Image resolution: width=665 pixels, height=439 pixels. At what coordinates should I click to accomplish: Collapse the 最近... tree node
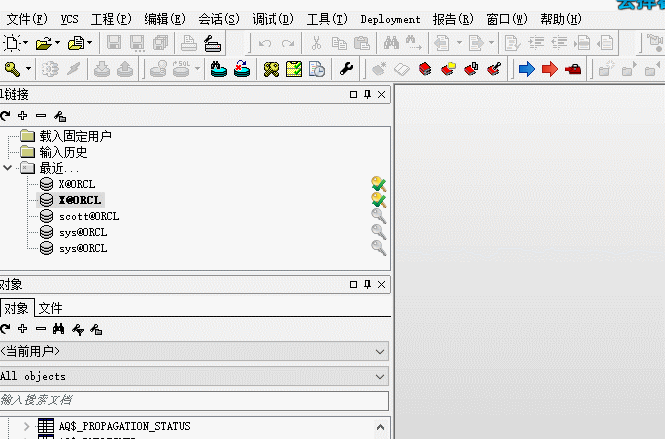(7, 168)
